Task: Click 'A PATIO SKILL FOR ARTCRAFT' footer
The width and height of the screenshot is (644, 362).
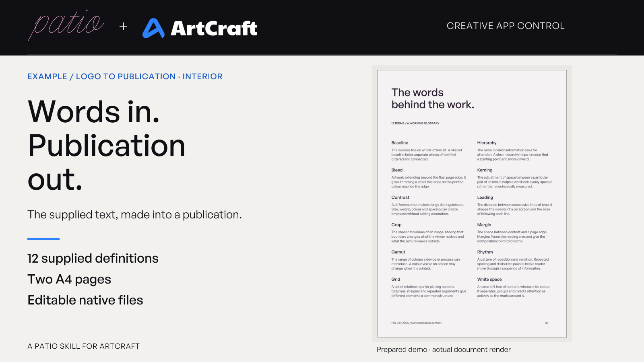Action: 84,346
